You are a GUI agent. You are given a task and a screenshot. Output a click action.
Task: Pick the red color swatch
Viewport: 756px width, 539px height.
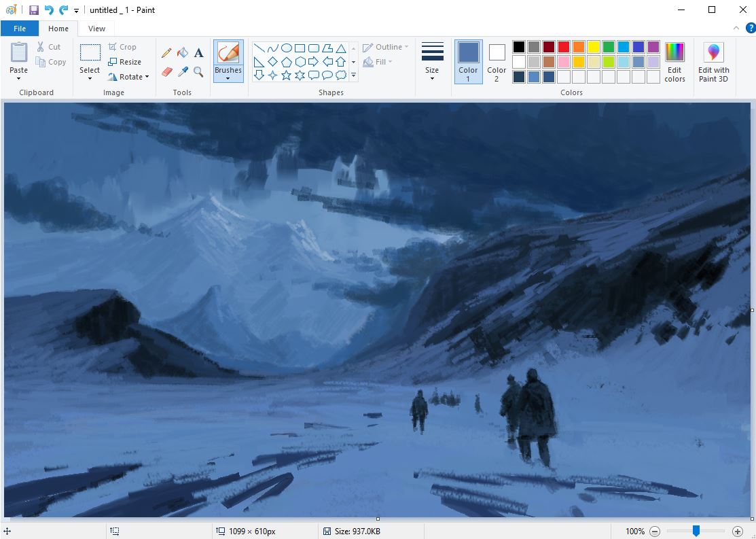click(564, 47)
